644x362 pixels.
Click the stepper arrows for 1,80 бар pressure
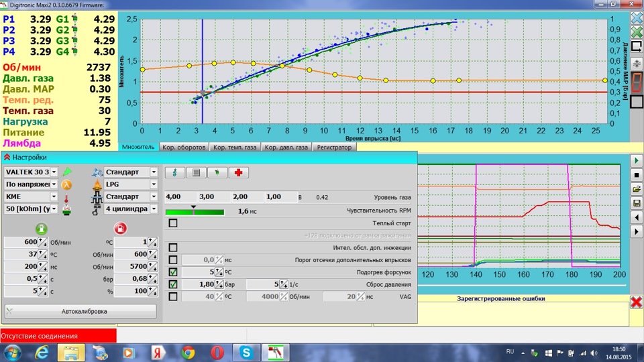[x=219, y=284]
